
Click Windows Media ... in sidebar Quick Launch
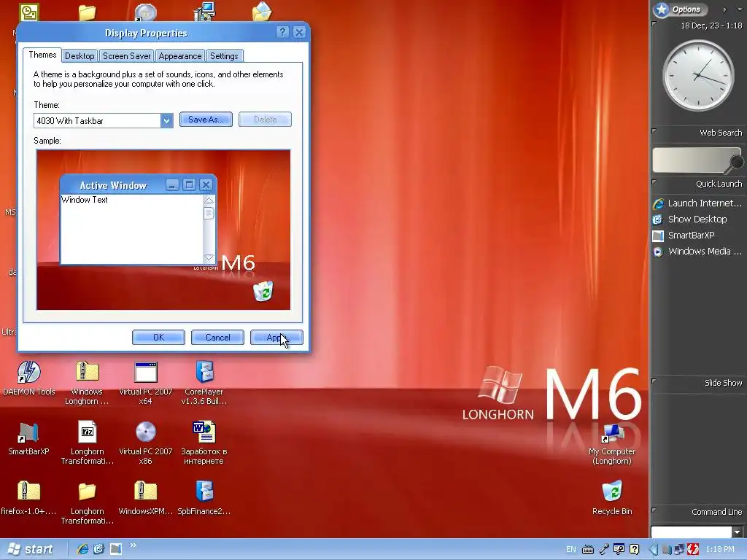pyautogui.click(x=697, y=252)
